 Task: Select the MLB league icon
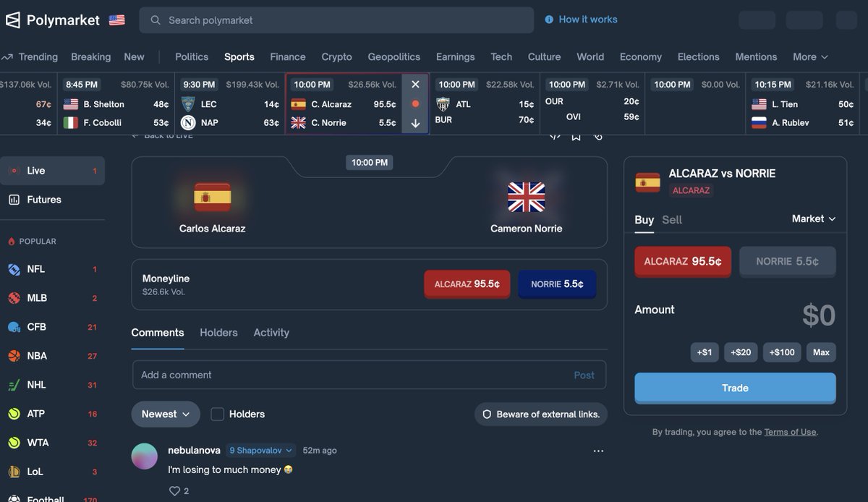pyautogui.click(x=14, y=298)
